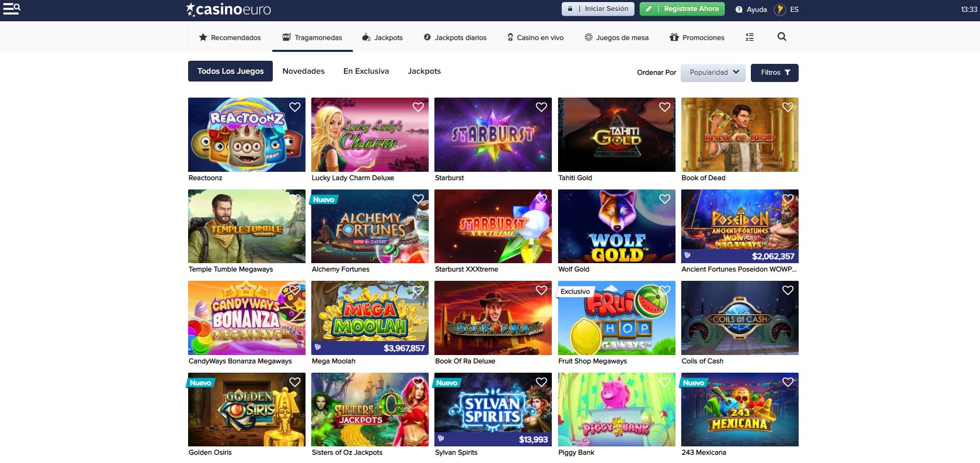Click heart icon on Alchemy Fortunes
This screenshot has height=463, width=980.
pos(418,199)
